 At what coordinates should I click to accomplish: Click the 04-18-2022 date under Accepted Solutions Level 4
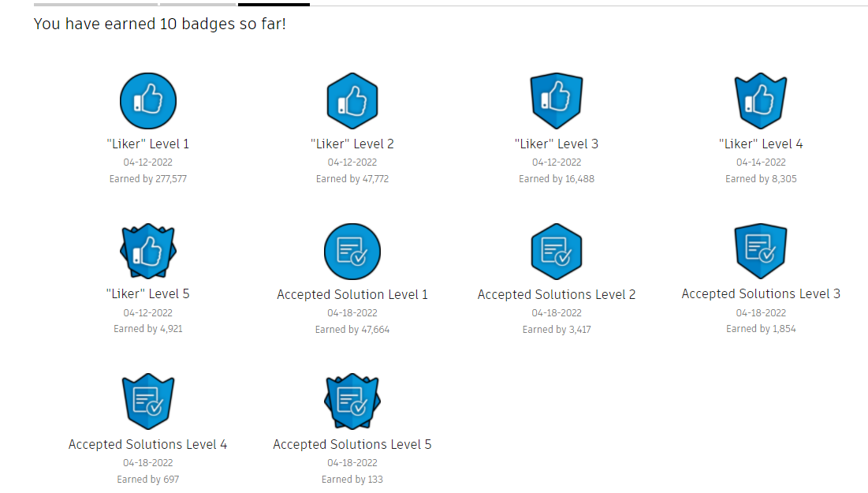(x=148, y=462)
